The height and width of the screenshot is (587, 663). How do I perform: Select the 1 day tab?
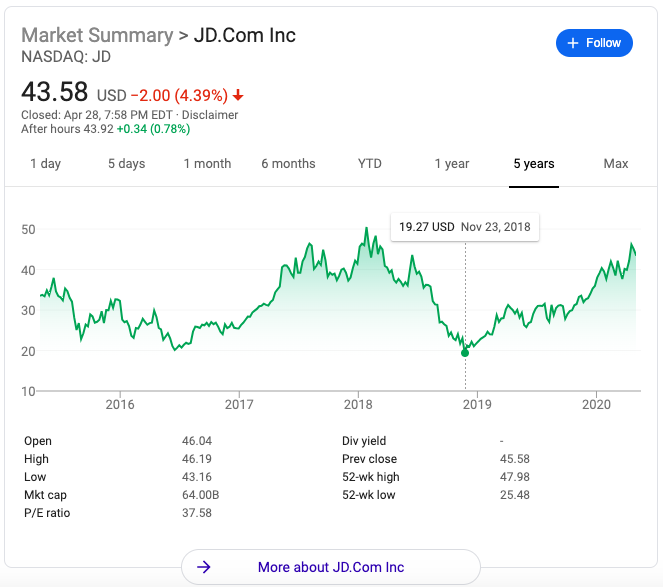pyautogui.click(x=46, y=164)
